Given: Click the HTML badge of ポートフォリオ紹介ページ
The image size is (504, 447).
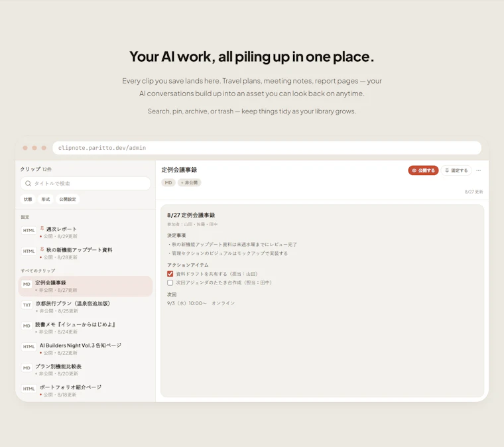Looking at the screenshot, I should [29, 389].
